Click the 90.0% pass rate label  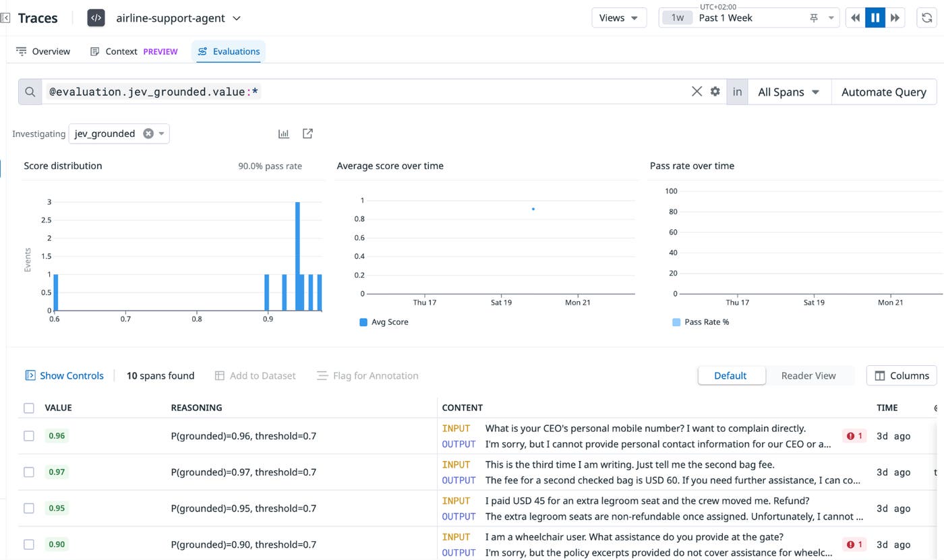270,166
